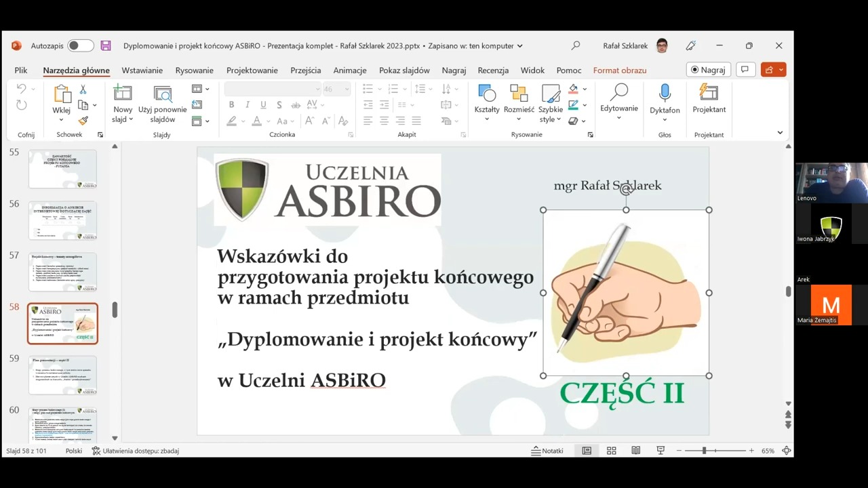Click the purple Save diskette icon
This screenshot has width=868, height=488.
point(106,45)
